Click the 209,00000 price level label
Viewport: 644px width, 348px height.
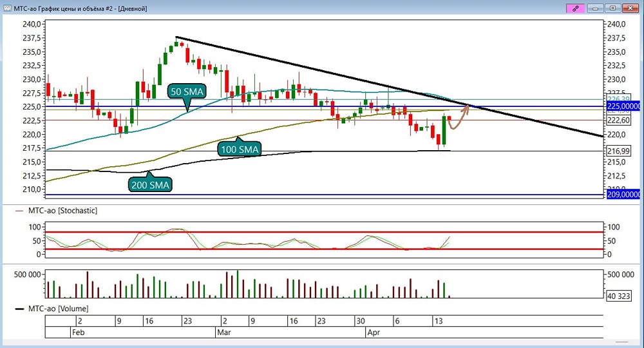coord(623,194)
